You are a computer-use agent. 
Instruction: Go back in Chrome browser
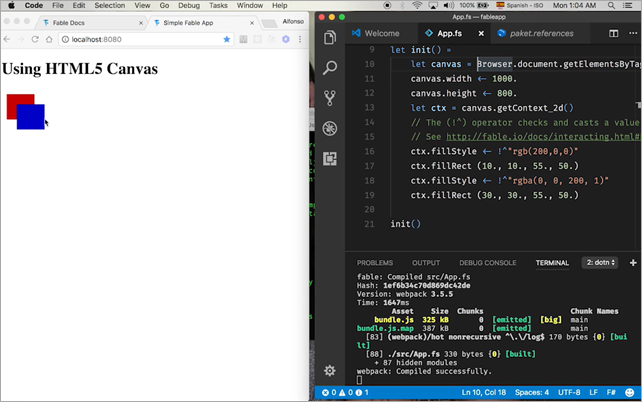pyautogui.click(x=7, y=39)
